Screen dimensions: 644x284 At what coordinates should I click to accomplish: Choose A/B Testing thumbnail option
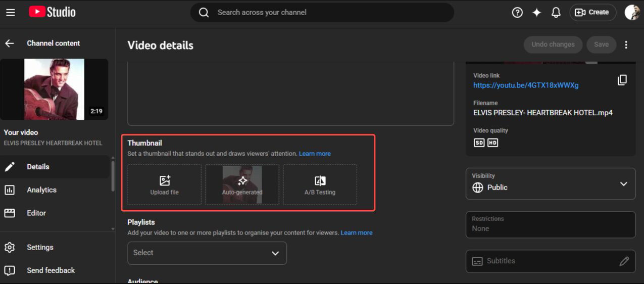320,184
